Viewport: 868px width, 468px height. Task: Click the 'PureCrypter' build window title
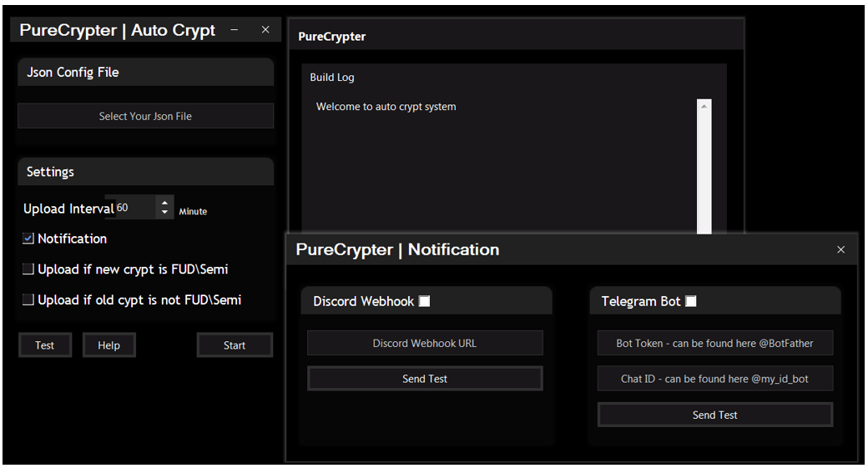[x=332, y=37]
